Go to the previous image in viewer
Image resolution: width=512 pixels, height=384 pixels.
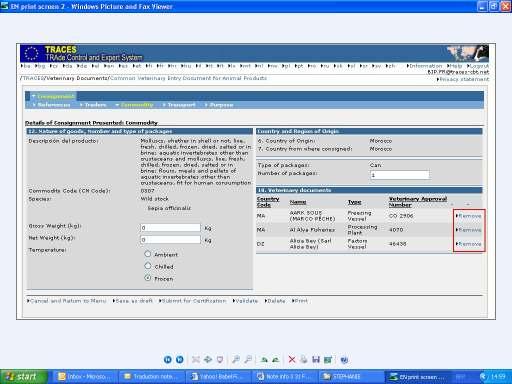tap(168, 359)
